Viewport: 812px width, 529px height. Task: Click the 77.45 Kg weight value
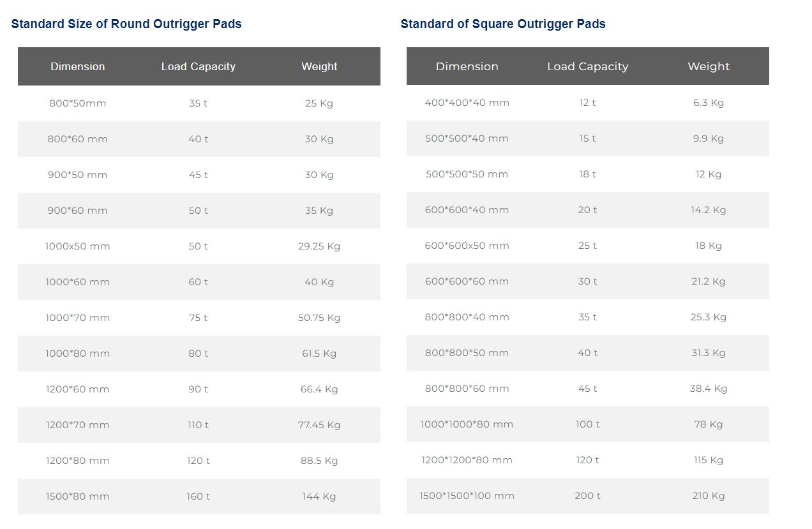319,425
